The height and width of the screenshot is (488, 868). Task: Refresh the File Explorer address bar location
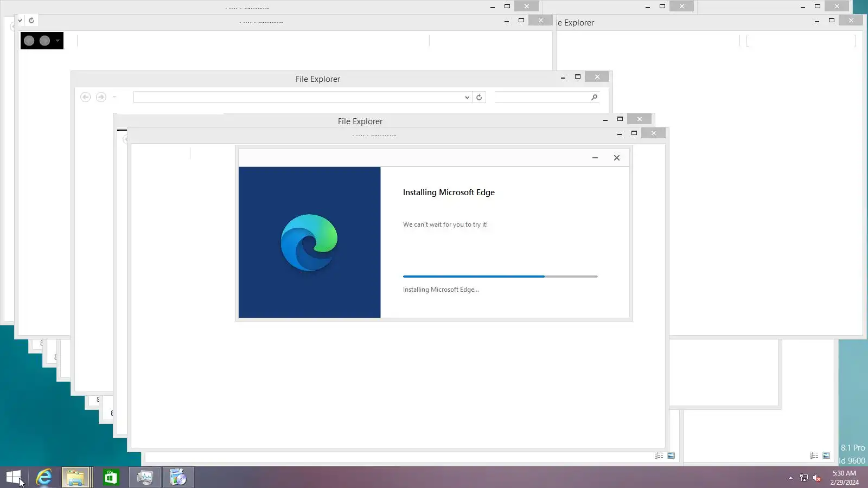point(479,98)
